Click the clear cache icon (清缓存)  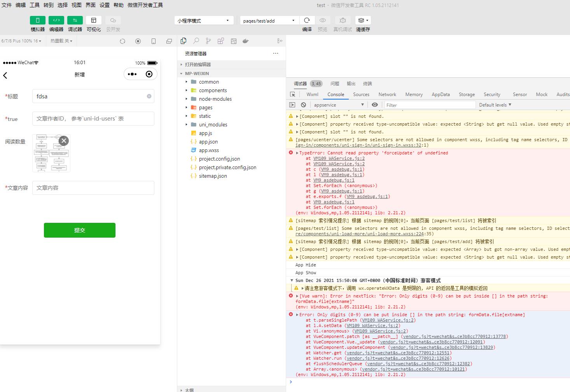(x=362, y=20)
